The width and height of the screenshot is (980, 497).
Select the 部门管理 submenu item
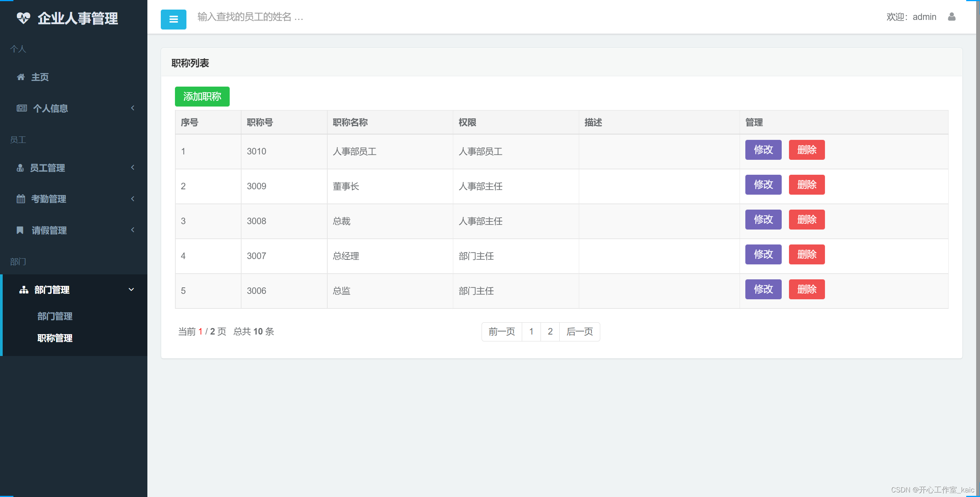(x=55, y=316)
